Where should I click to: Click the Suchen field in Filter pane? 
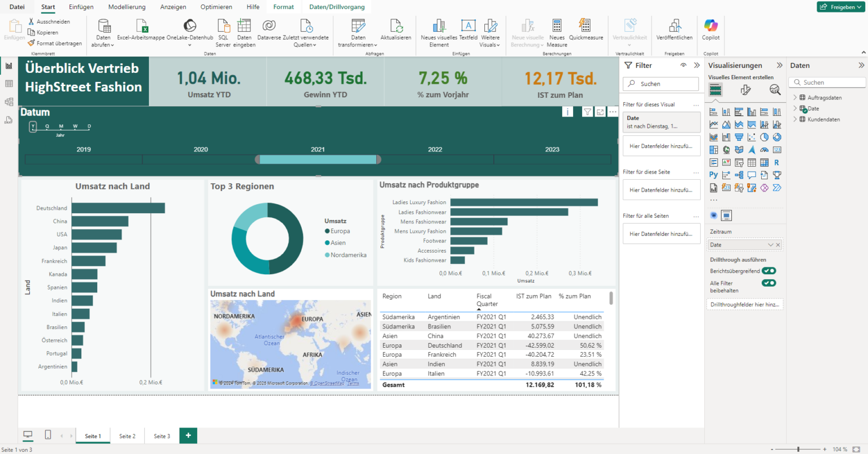coord(661,84)
